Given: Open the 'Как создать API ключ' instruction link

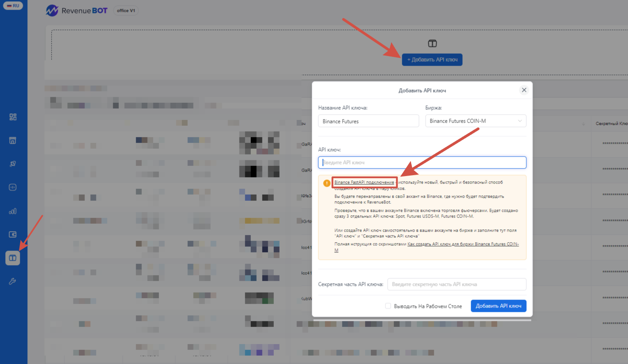Looking at the screenshot, I should 463,244.
